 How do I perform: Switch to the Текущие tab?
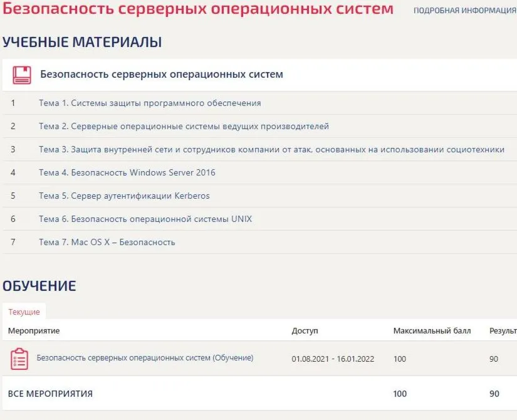point(24,312)
